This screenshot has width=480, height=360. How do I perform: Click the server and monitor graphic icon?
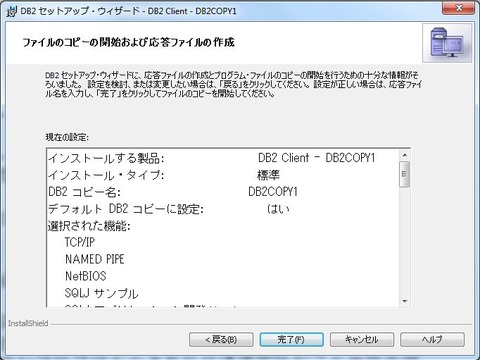(447, 43)
